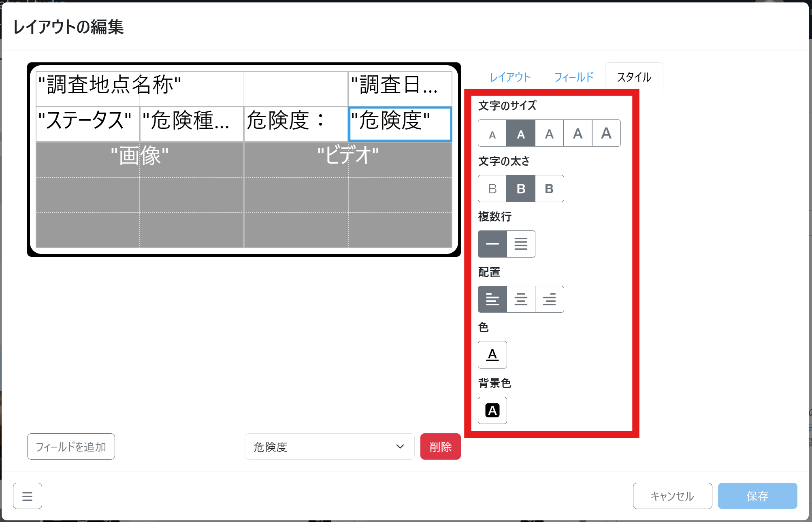Toggle the medium bold weight B
812x522 pixels.
521,189
